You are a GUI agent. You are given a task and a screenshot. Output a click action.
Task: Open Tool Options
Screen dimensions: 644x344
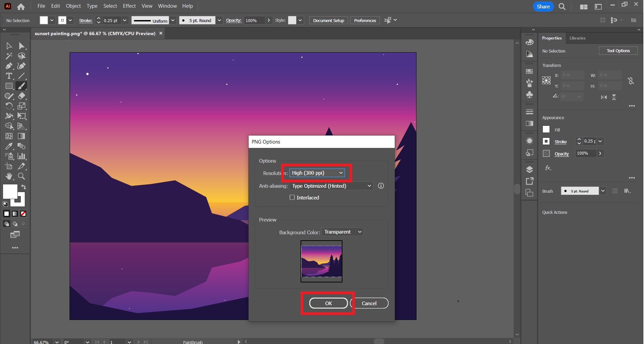[618, 51]
